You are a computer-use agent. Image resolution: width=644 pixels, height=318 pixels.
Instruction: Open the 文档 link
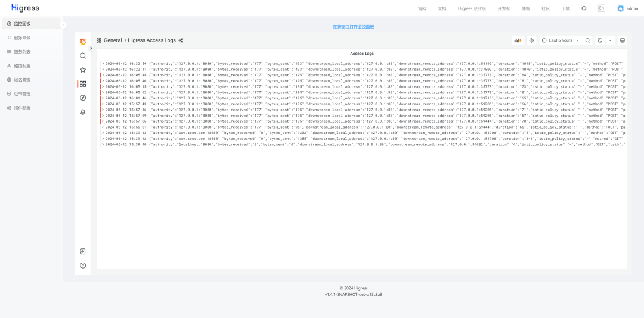tap(442, 8)
